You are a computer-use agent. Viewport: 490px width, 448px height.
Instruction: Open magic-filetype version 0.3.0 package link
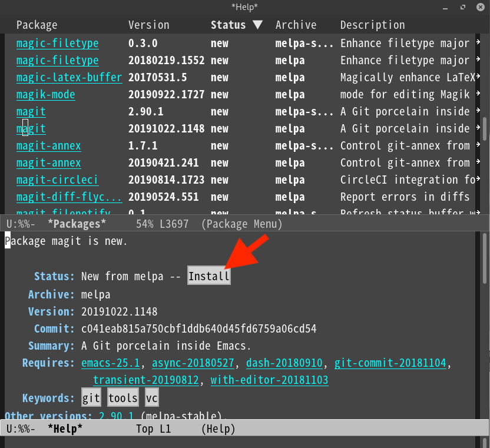point(58,43)
